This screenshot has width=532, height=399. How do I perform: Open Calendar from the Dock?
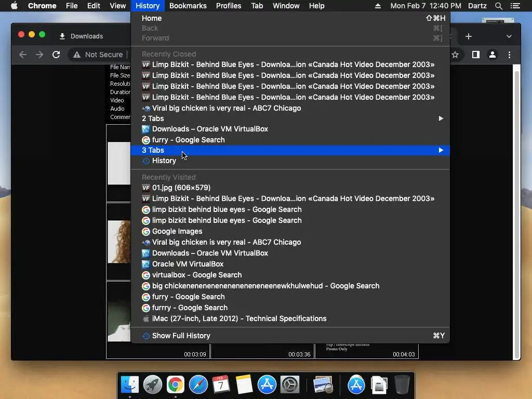[x=221, y=384]
